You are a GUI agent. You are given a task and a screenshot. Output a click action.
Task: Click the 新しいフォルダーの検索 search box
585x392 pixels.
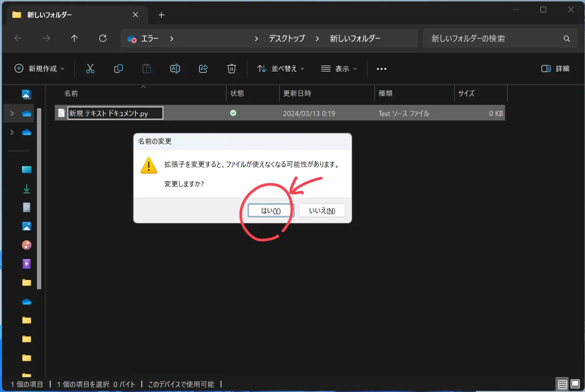492,38
